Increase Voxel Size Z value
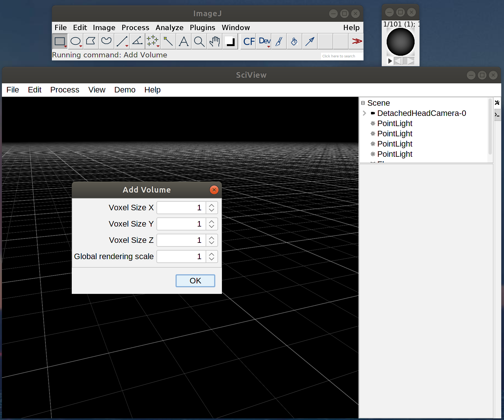The image size is (504, 420). click(x=212, y=238)
